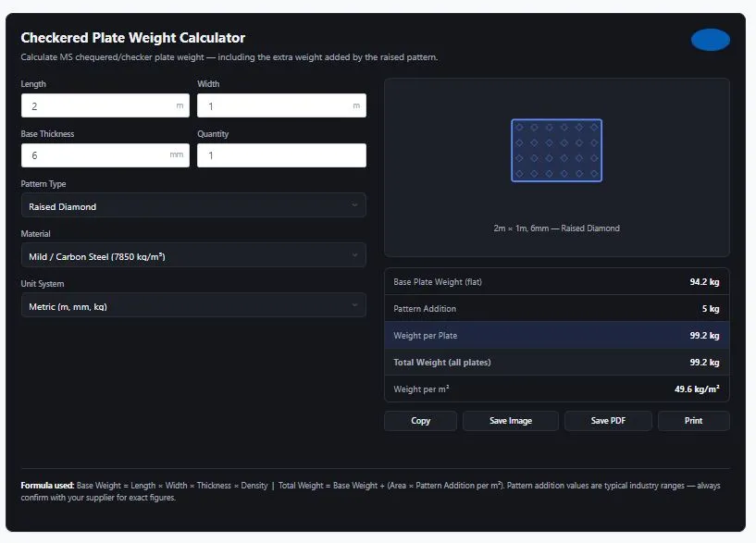The height and width of the screenshot is (543, 756).
Task: Click the 'Formula used' text
Action: click(47, 486)
